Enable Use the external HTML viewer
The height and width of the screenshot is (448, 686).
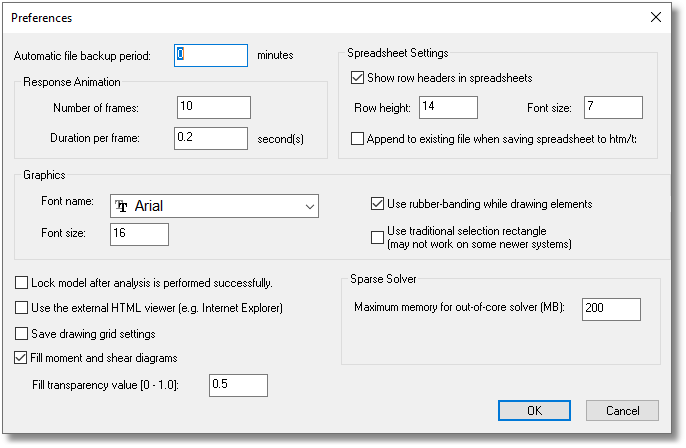22,308
